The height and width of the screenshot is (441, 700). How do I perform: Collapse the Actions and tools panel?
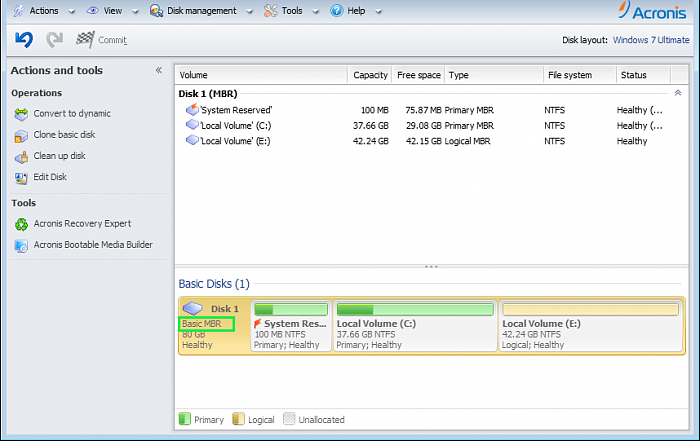[158, 71]
